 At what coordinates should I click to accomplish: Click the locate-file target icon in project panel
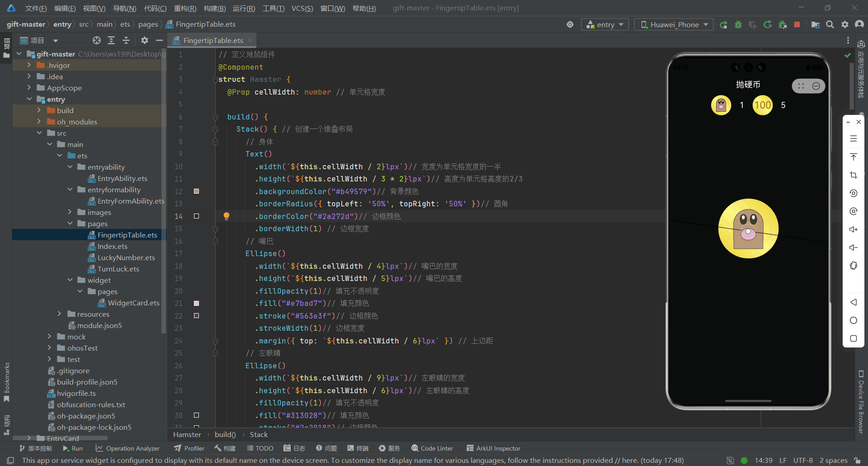97,40
